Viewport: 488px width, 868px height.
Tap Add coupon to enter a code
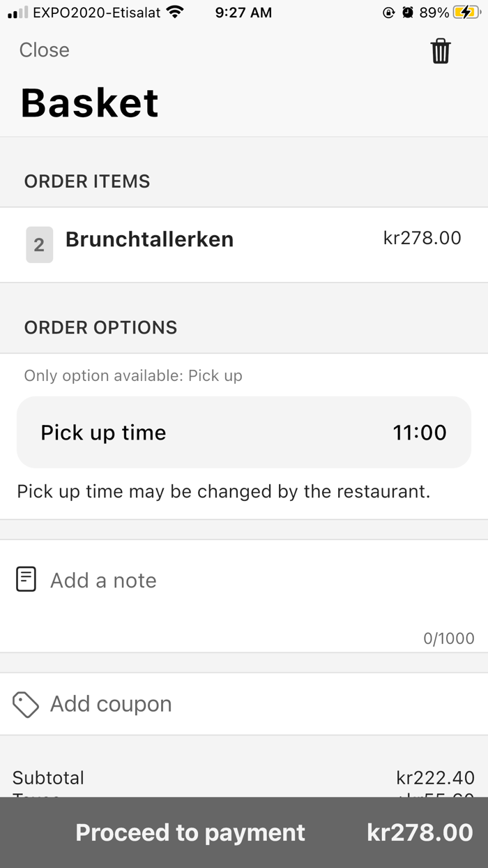[x=111, y=704]
